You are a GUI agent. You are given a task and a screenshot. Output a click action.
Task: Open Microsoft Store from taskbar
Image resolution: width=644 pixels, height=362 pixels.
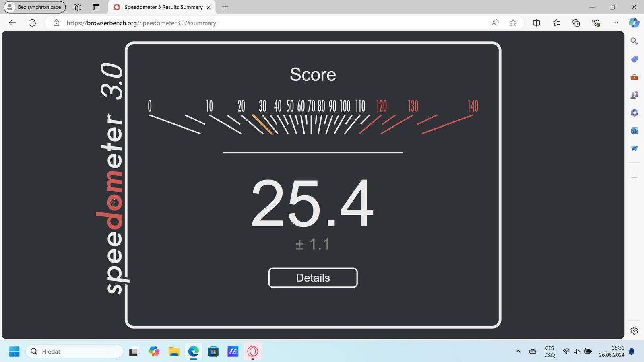click(x=213, y=352)
